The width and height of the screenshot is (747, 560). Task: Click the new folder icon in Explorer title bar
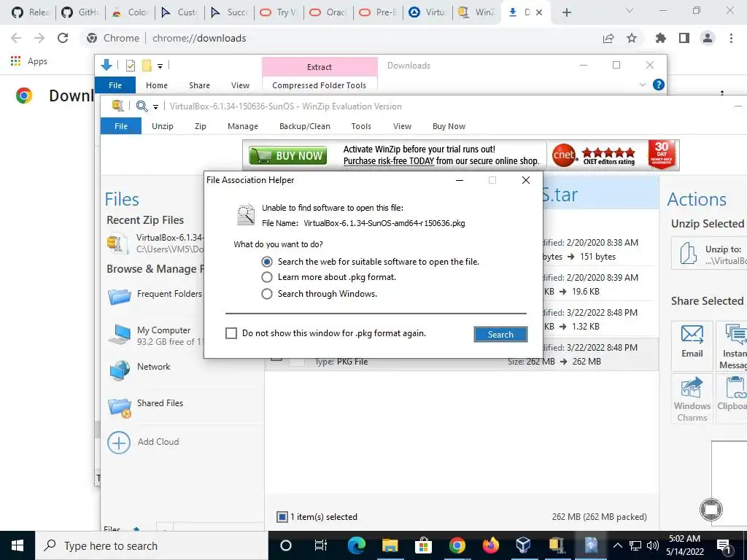click(x=147, y=65)
